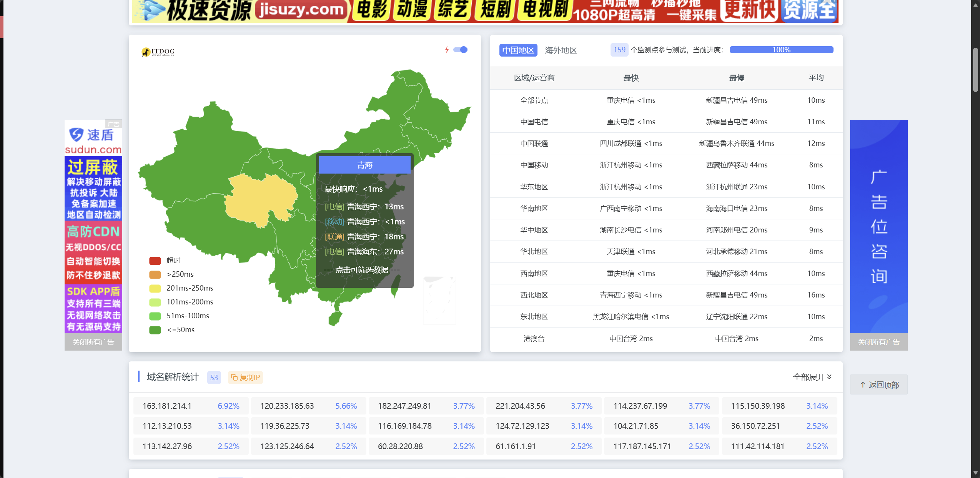The height and width of the screenshot is (478, 980).
Task: Close right ads via 关闭所有广告
Action: tap(879, 342)
